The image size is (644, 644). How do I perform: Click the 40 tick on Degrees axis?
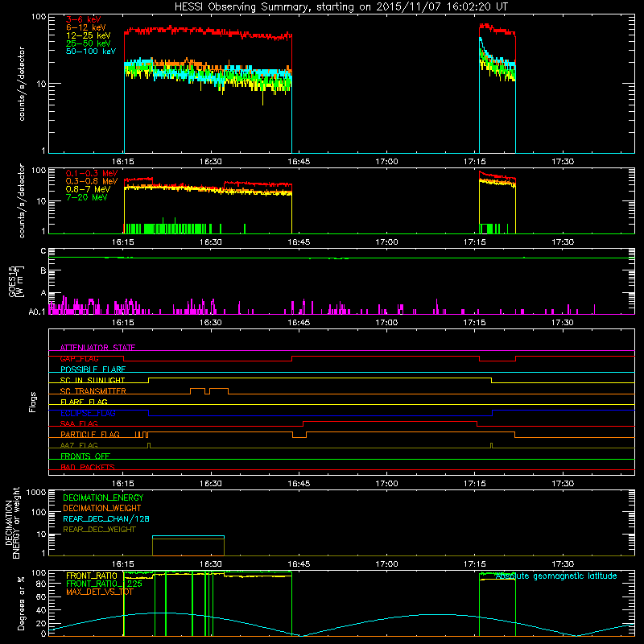pos(41,610)
